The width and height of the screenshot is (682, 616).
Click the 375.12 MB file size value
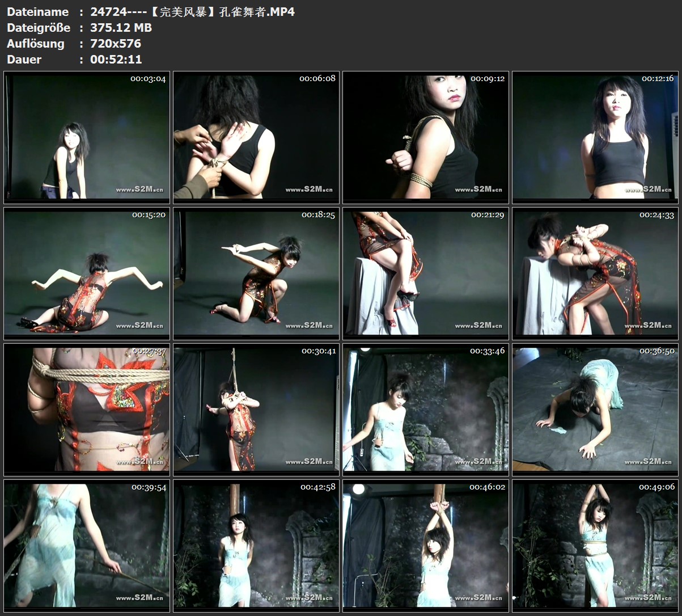[121, 28]
